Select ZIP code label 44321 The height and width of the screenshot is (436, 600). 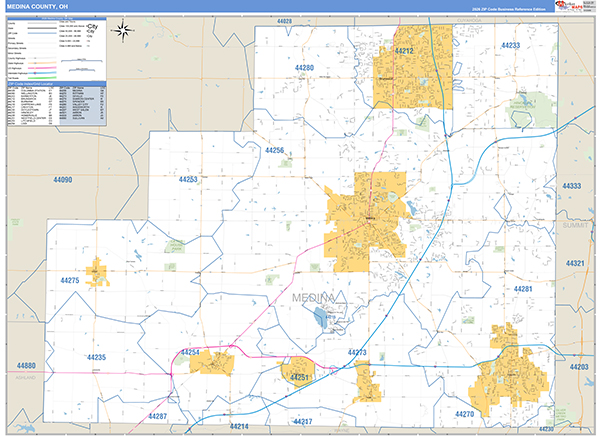(575, 263)
